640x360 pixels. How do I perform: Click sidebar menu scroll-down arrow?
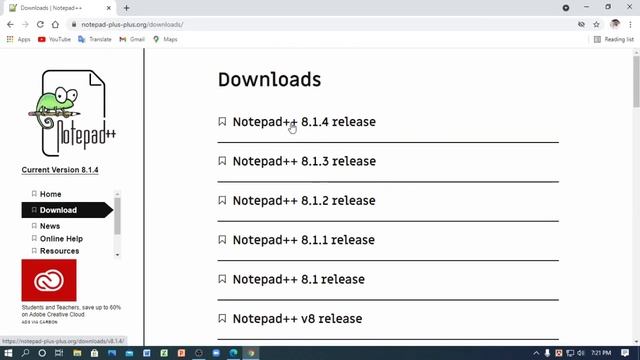click(x=118, y=255)
